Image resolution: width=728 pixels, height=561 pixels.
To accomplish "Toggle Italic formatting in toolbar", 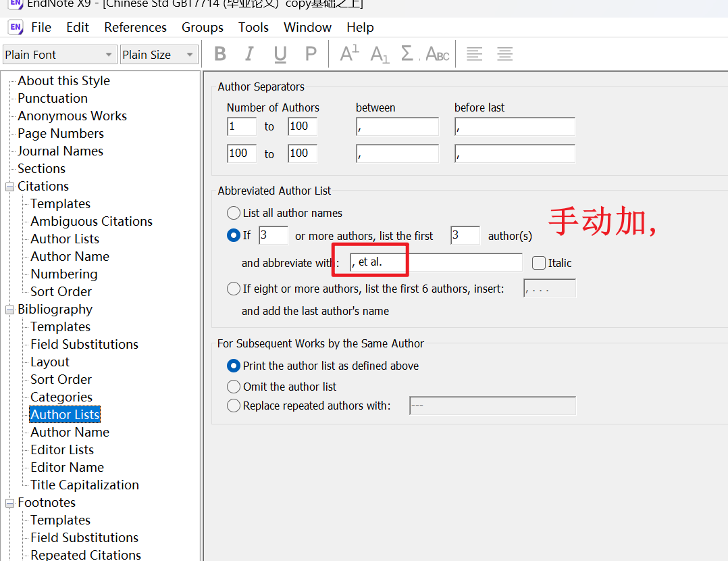I will [249, 54].
